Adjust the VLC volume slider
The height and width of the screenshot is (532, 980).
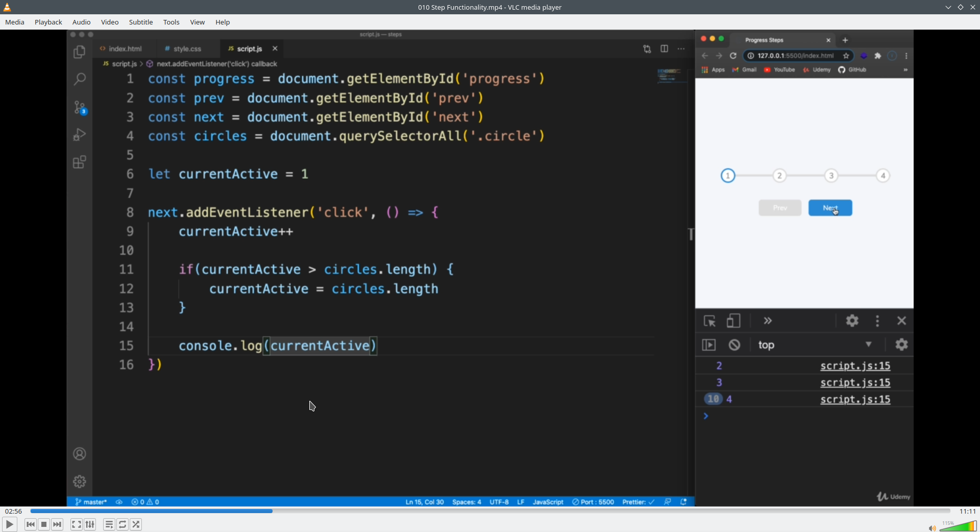[x=958, y=526]
